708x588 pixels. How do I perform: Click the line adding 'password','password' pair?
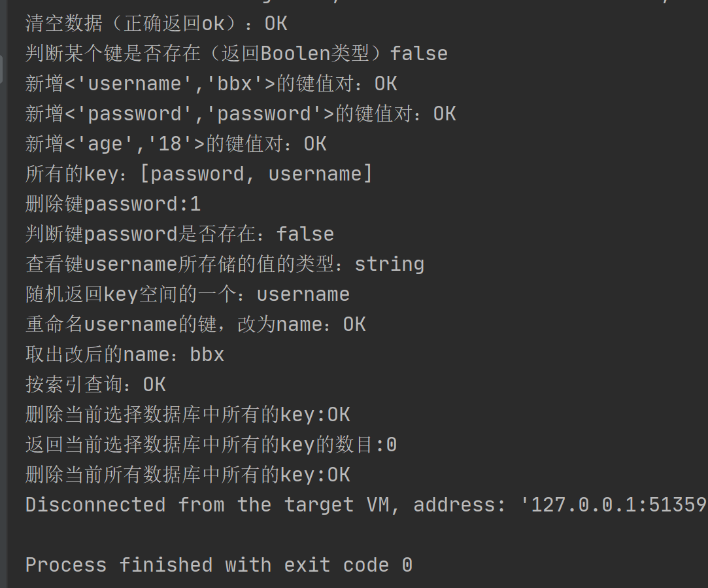point(240,114)
